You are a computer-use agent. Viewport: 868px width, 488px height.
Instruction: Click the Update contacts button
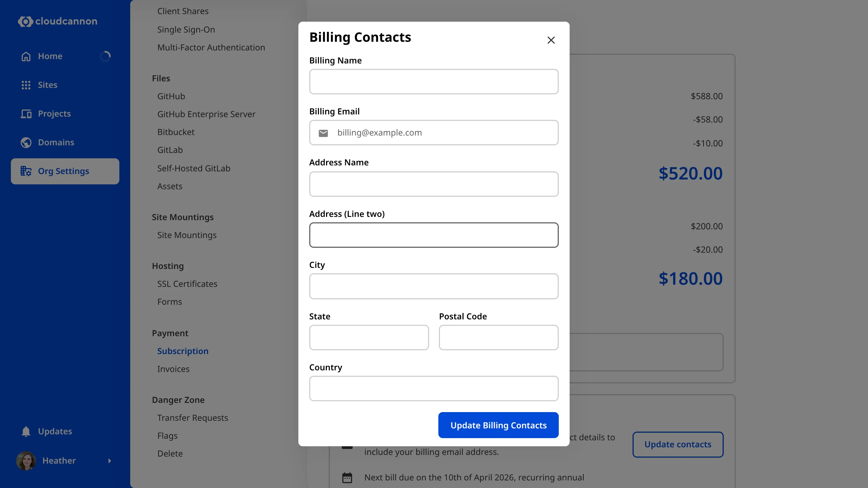pyautogui.click(x=678, y=445)
